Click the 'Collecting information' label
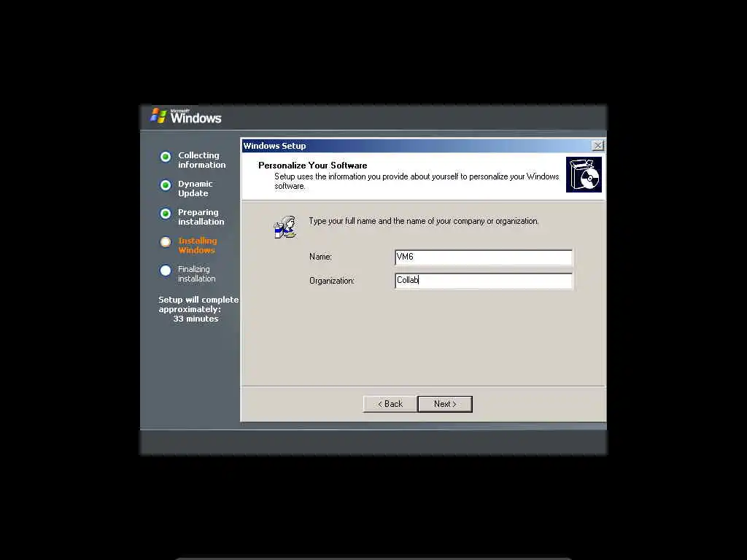The height and width of the screenshot is (560, 747). coord(202,160)
